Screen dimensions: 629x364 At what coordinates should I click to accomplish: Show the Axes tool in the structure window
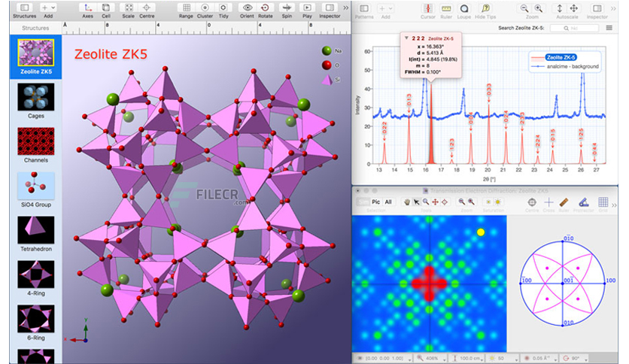click(87, 8)
